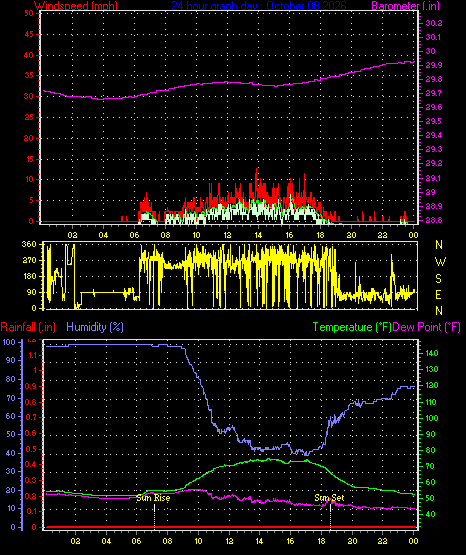
Task: Click the '15' windspeed axis value
Action: click(x=29, y=159)
